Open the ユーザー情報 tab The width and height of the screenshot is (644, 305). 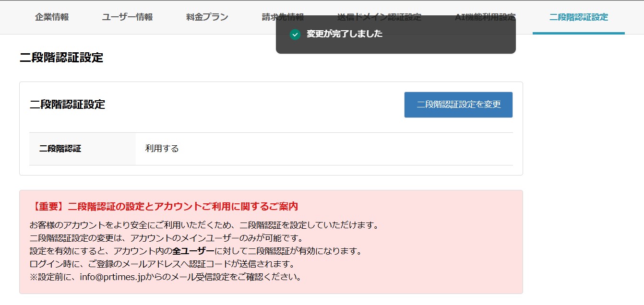tap(127, 16)
